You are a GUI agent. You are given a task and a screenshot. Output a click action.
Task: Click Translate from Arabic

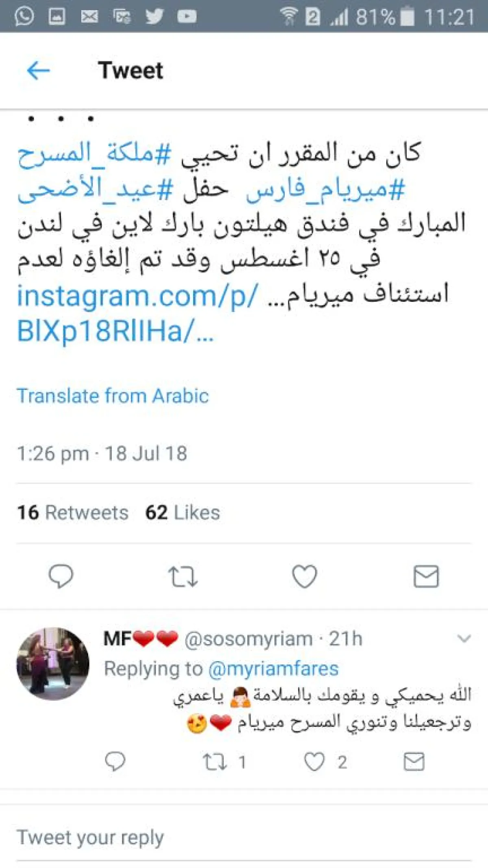113,396
